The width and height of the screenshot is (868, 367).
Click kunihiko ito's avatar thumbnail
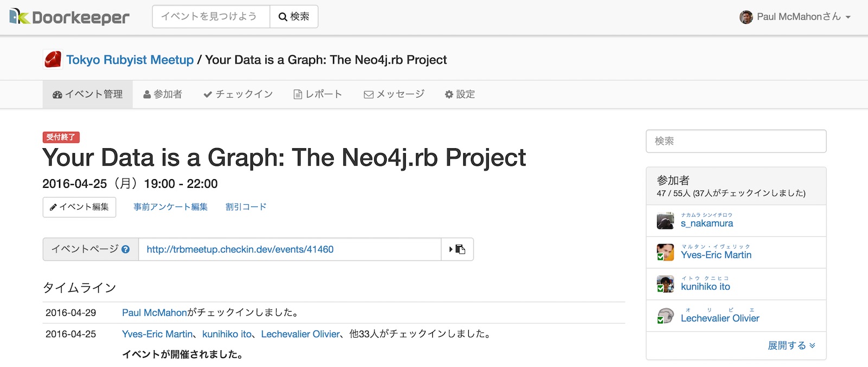point(665,284)
